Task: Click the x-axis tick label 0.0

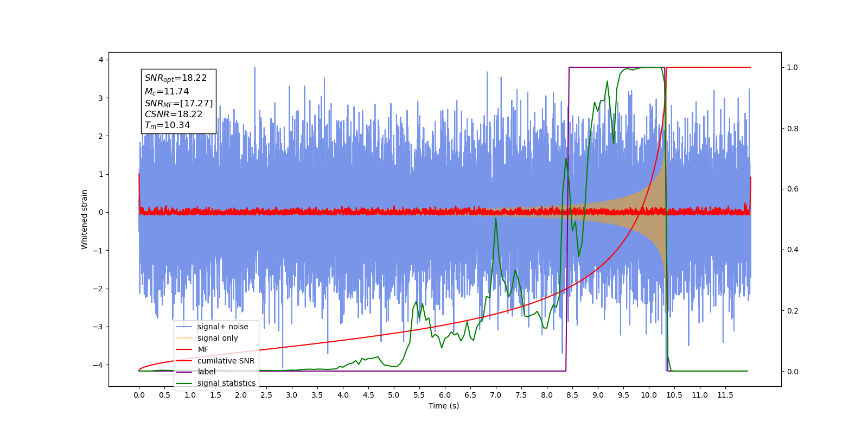Action: (139, 395)
